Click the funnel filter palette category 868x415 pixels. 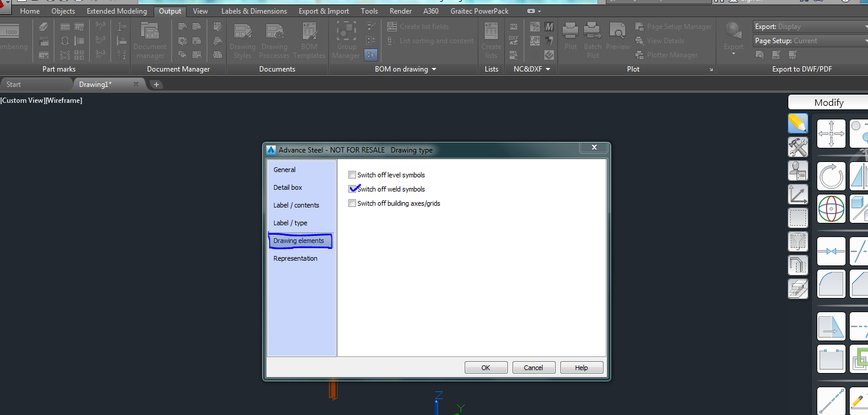[798, 241]
